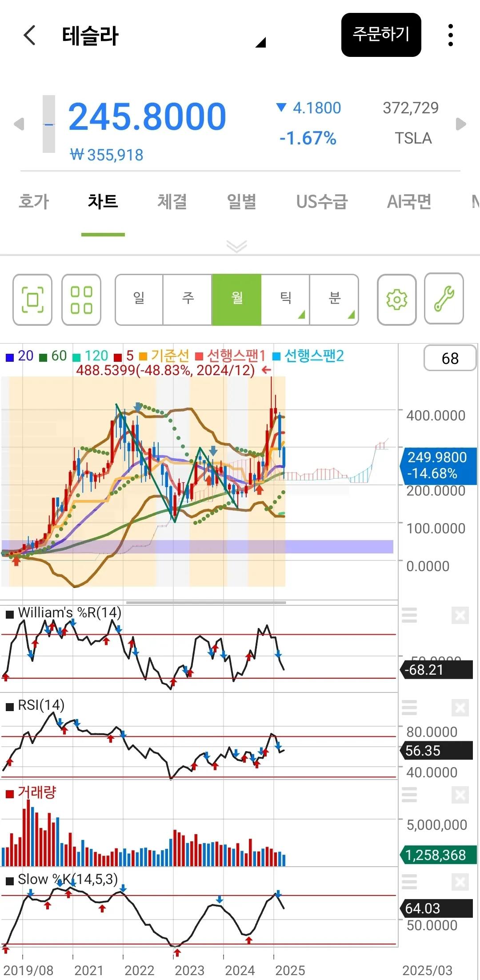
Task: Click the 20 moving average legend
Action: pos(20,356)
